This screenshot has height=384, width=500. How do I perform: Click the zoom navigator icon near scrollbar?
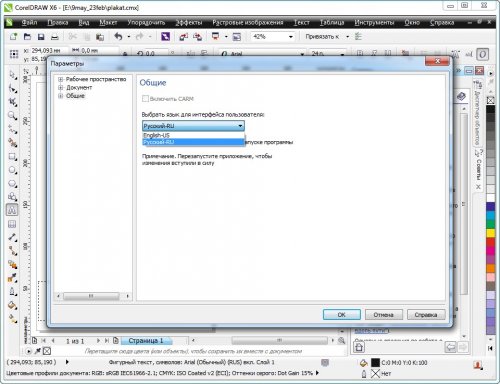[341, 341]
